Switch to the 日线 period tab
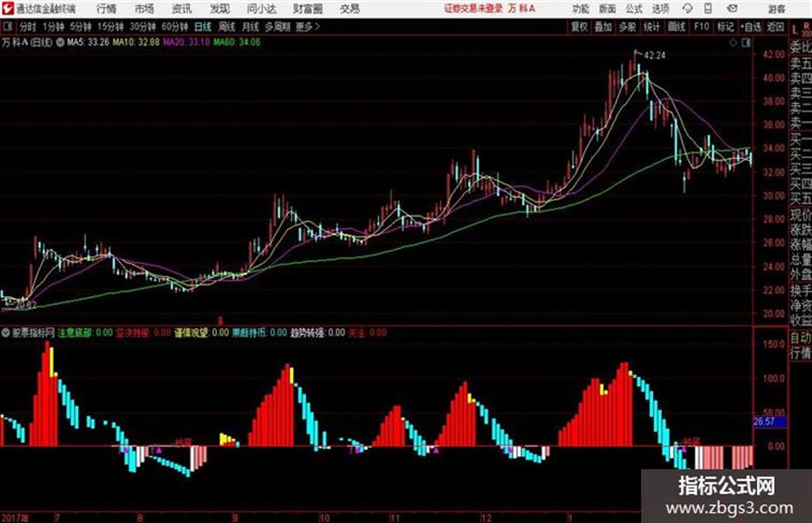This screenshot has width=812, height=523. click(203, 27)
